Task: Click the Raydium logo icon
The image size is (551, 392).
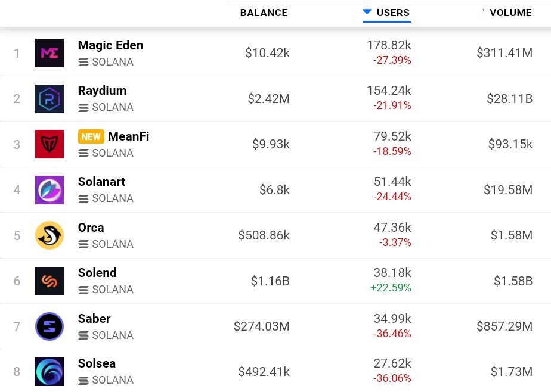Action: (x=49, y=99)
